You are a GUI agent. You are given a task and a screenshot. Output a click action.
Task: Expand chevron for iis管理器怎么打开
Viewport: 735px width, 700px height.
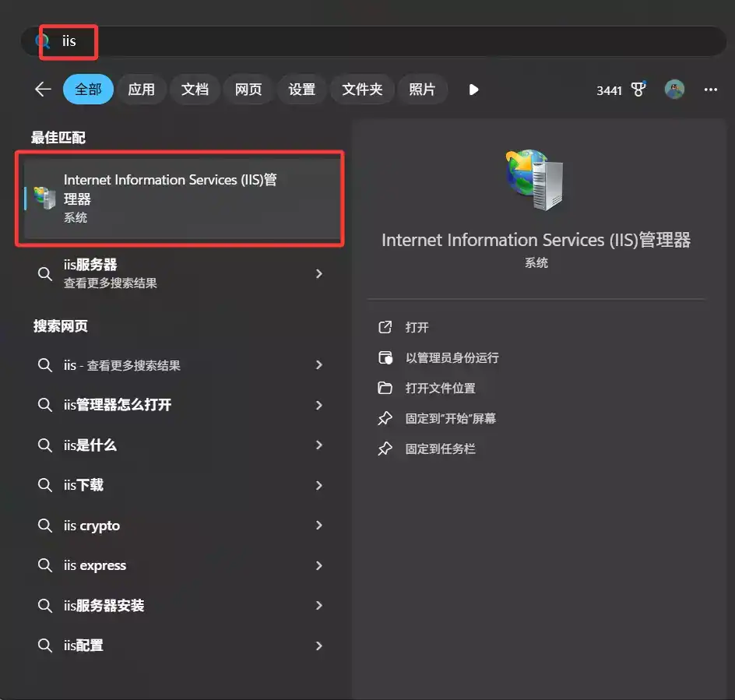pyautogui.click(x=319, y=405)
